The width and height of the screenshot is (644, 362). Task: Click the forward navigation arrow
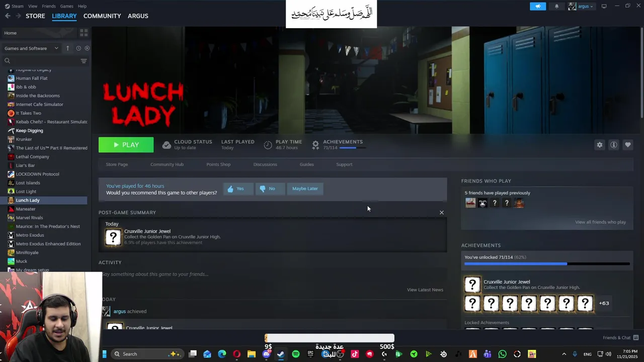click(x=18, y=16)
